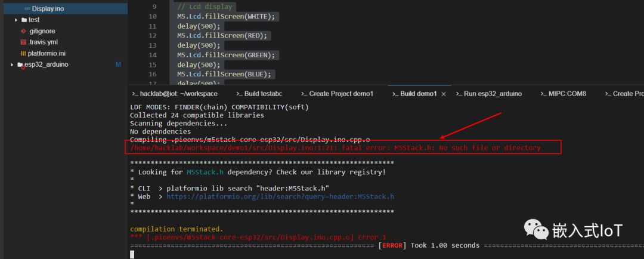Click code M5.Lcd.fillScreen(BLUE);
Screen dimensions: 644x259
point(224,75)
